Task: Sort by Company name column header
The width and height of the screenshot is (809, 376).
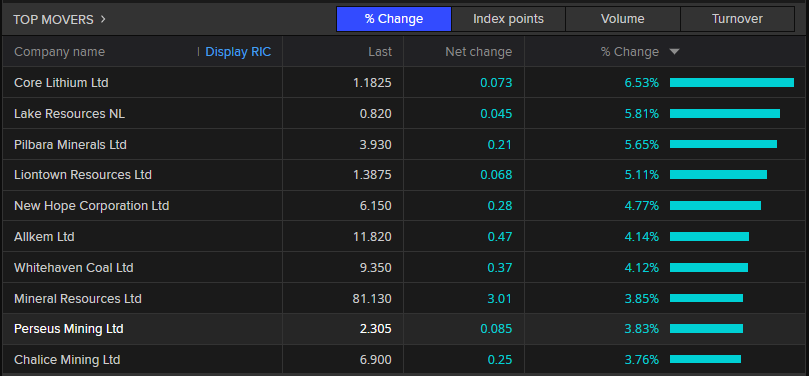Action: click(59, 52)
